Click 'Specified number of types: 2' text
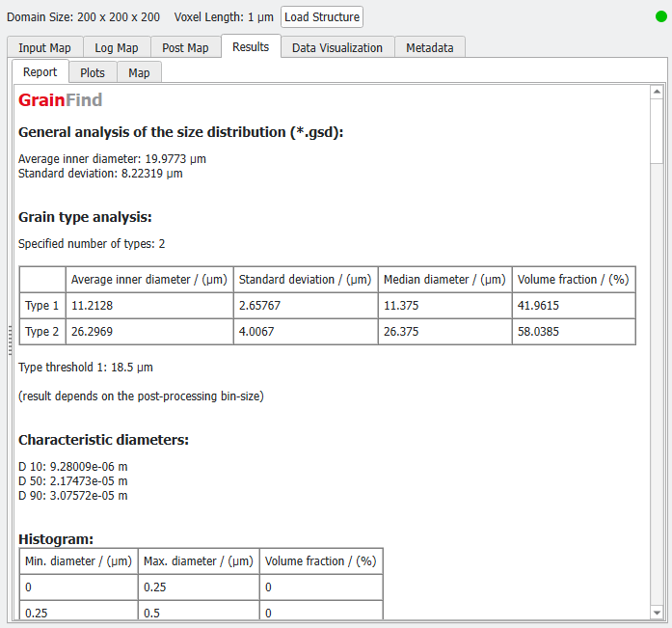Image resolution: width=672 pixels, height=628 pixels. (x=92, y=244)
